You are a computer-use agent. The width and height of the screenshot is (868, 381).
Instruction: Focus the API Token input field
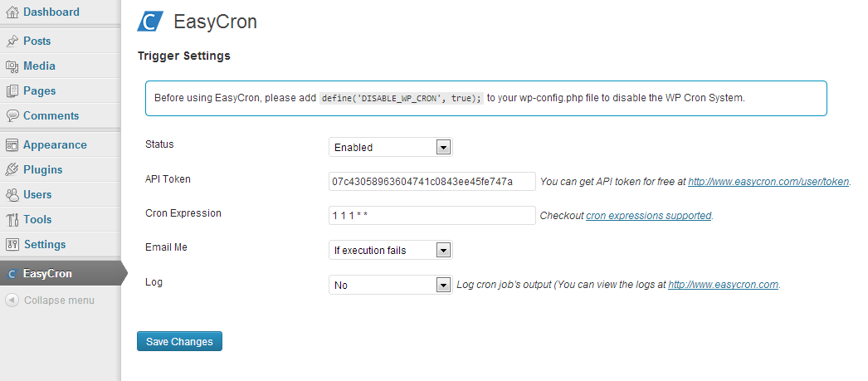(432, 182)
